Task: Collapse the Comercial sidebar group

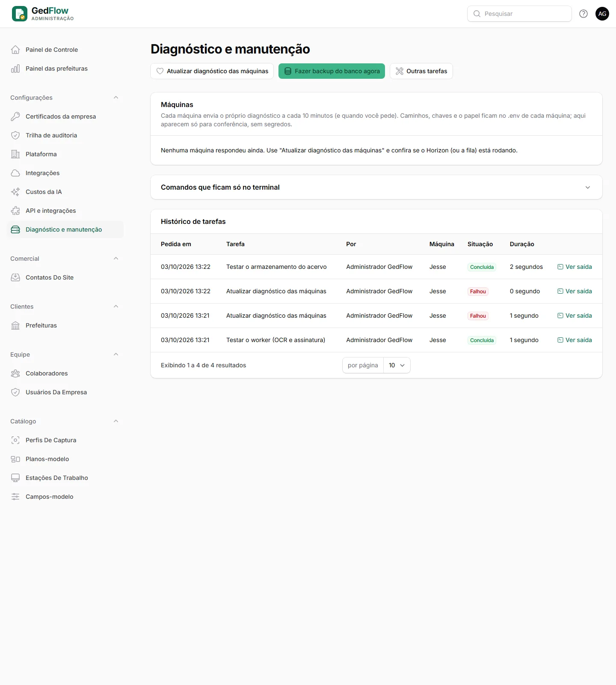Action: (x=116, y=259)
